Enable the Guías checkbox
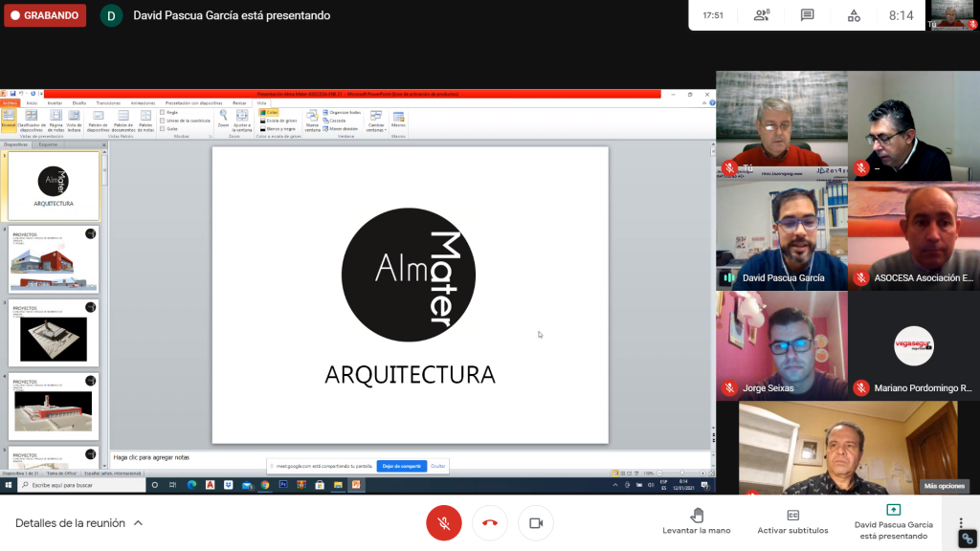This screenshot has height=551, width=980. pos(163,129)
